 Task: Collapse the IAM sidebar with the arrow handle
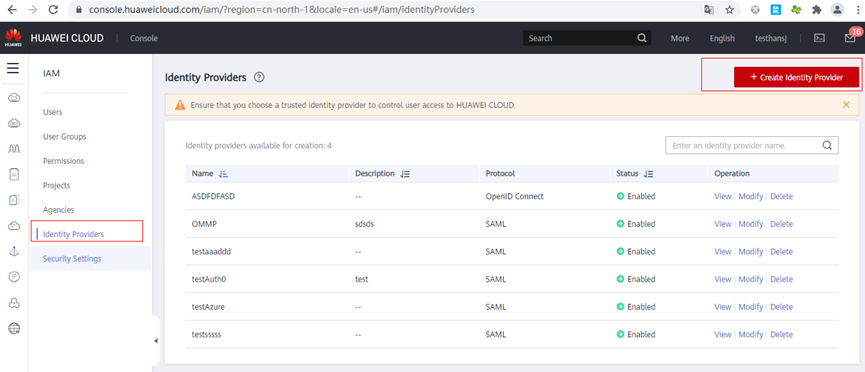point(156,341)
